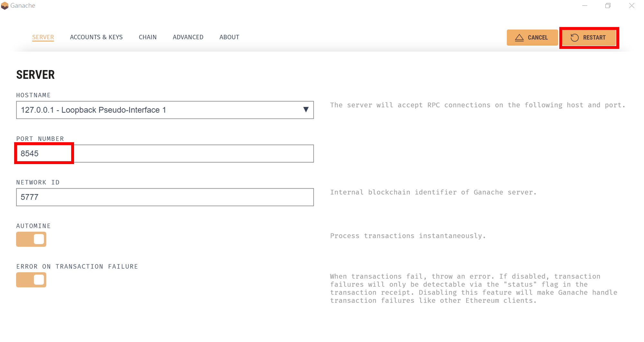Image resolution: width=644 pixels, height=342 pixels.
Task: Go to the Chain tab
Action: click(147, 37)
